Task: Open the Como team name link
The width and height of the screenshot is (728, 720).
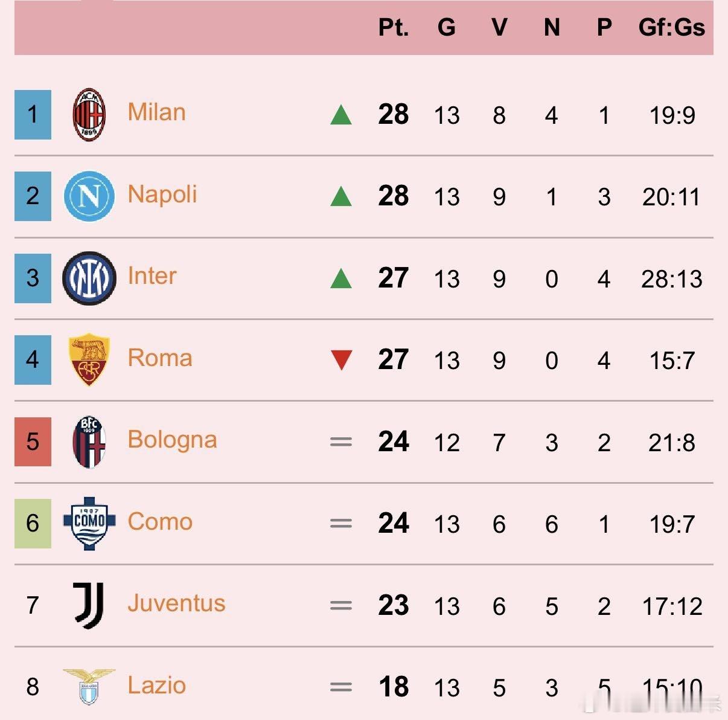Action: (160, 522)
